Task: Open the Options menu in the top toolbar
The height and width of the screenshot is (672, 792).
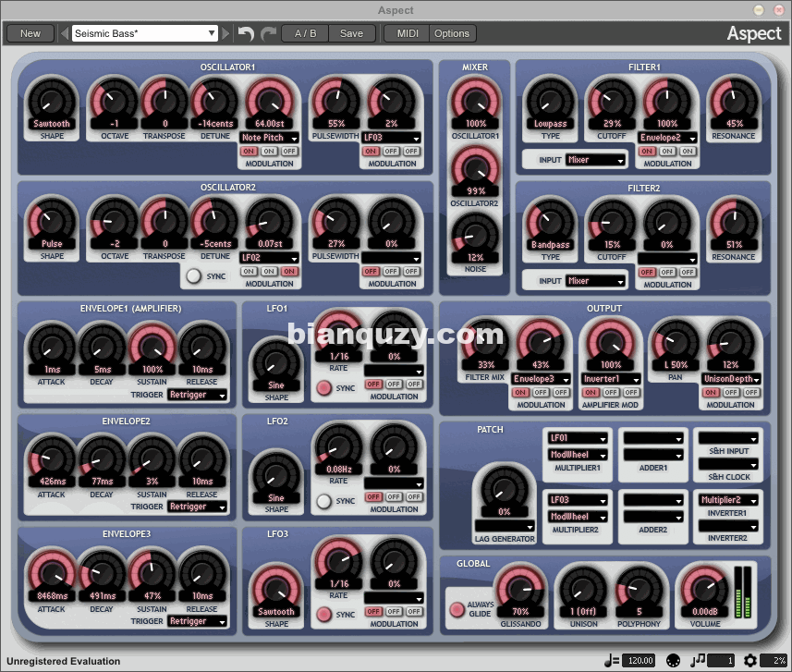Action: [x=452, y=32]
